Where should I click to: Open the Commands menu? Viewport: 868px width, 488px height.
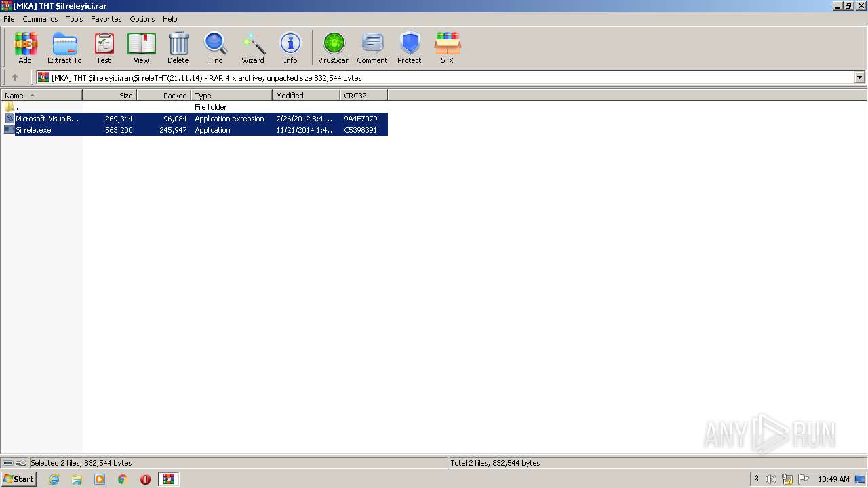pos(40,19)
